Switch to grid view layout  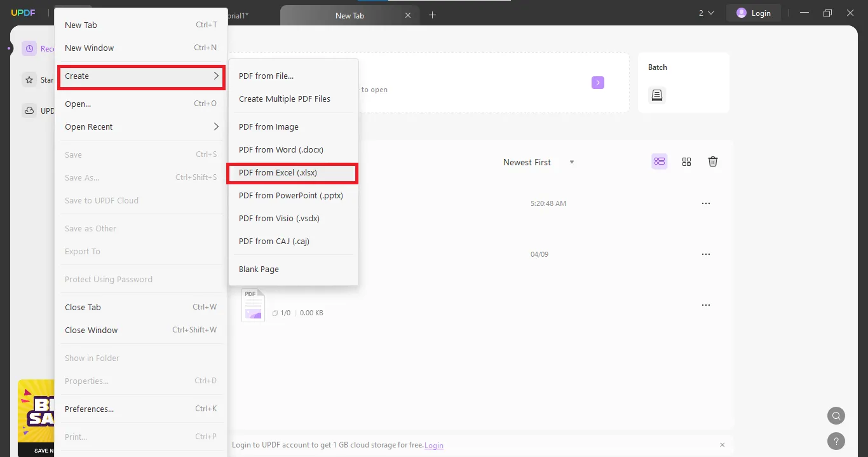point(686,161)
